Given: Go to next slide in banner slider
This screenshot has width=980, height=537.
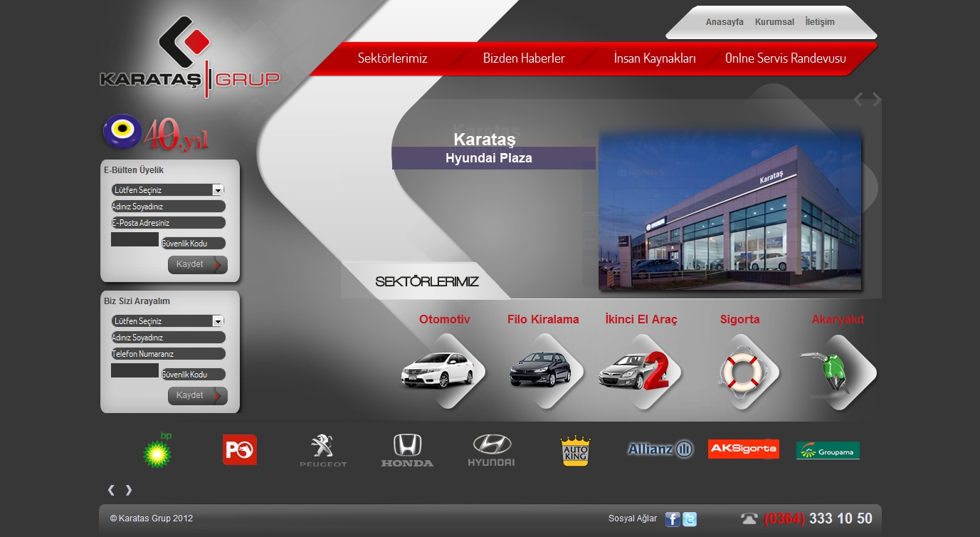Looking at the screenshot, I should (877, 100).
